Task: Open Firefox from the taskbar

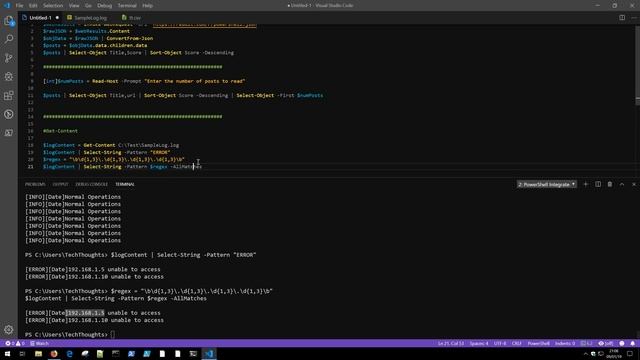Action: (x=54, y=353)
